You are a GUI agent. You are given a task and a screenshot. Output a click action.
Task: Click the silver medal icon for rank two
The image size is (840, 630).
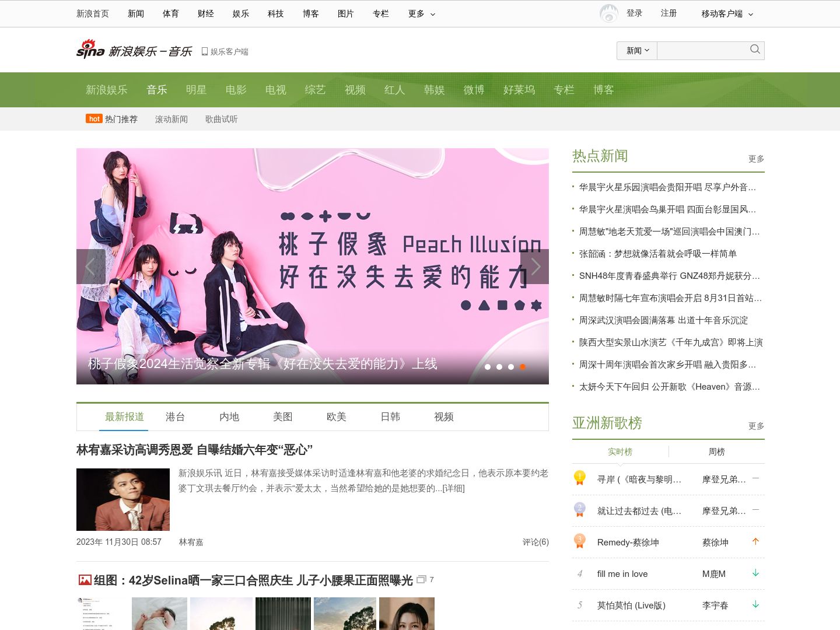[579, 510]
